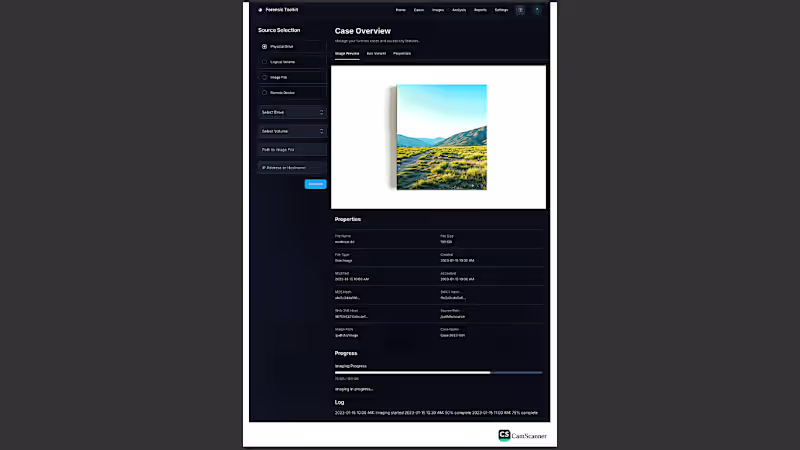
Task: Click the MD5 Hash value
Action: [x=347, y=298]
